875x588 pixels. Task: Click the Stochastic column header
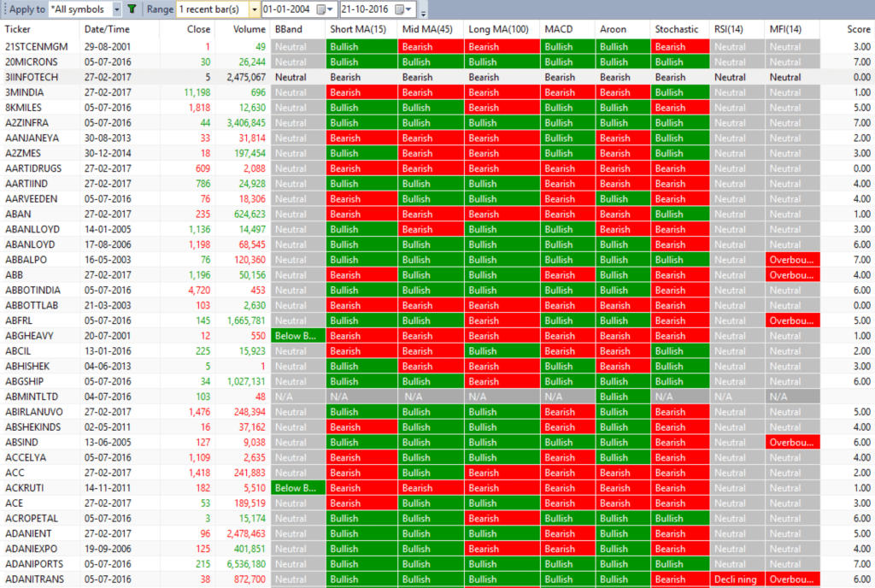(678, 28)
